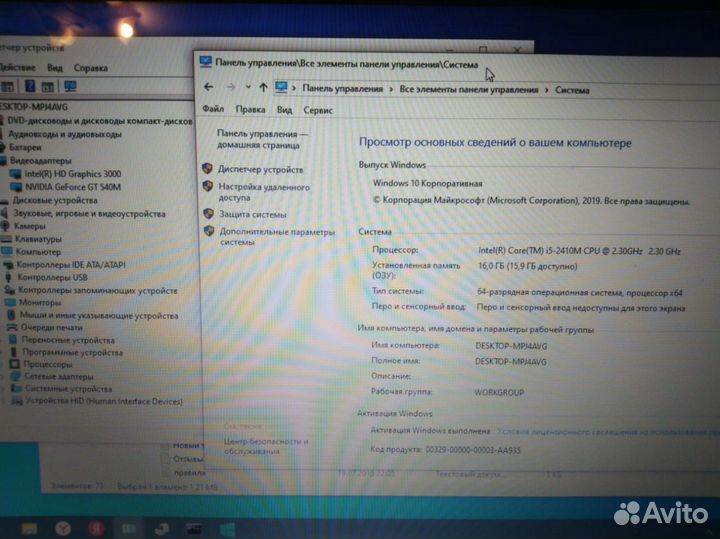The width and height of the screenshot is (720, 539).
Task: Click shield icon next to Диспетчер устройств
Action: (208, 168)
